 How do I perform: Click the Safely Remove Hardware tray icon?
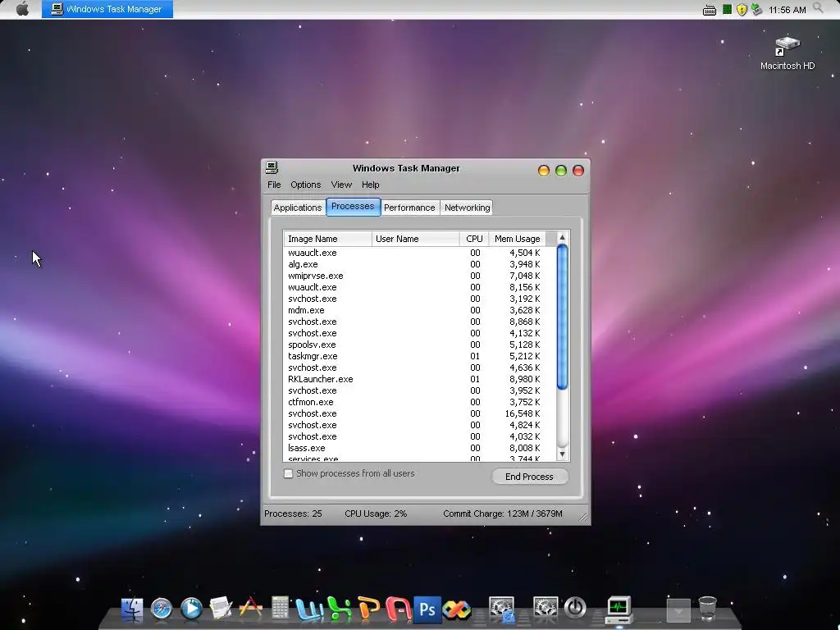click(x=756, y=9)
